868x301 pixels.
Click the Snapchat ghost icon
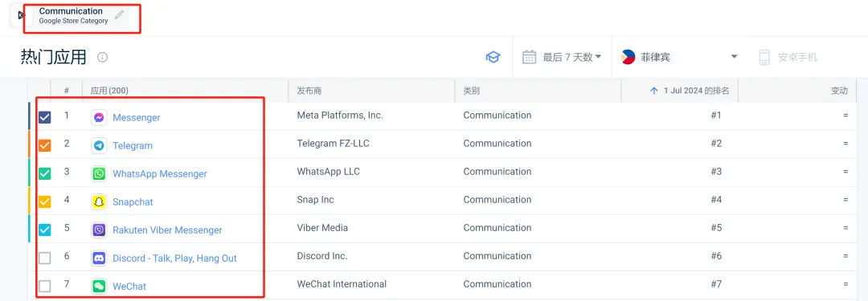(99, 202)
